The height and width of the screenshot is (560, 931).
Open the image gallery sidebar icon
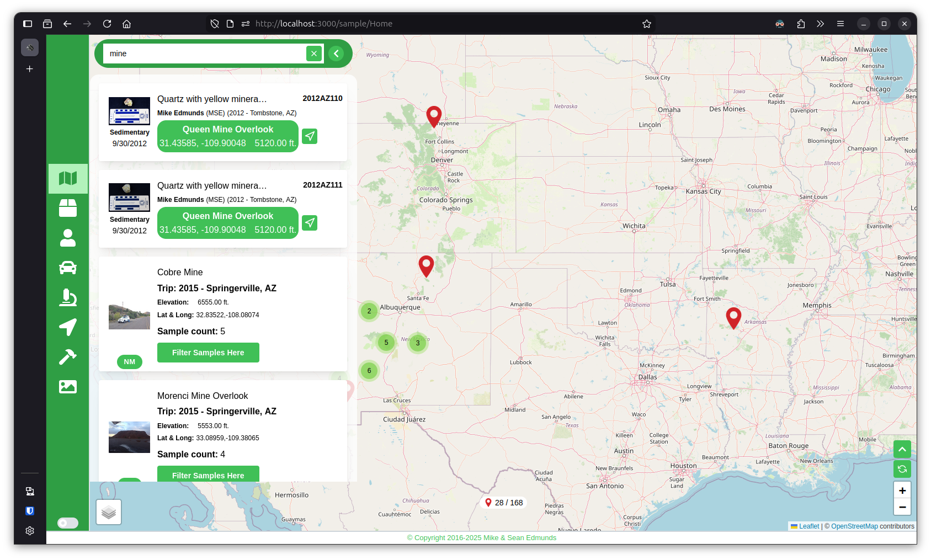[68, 387]
